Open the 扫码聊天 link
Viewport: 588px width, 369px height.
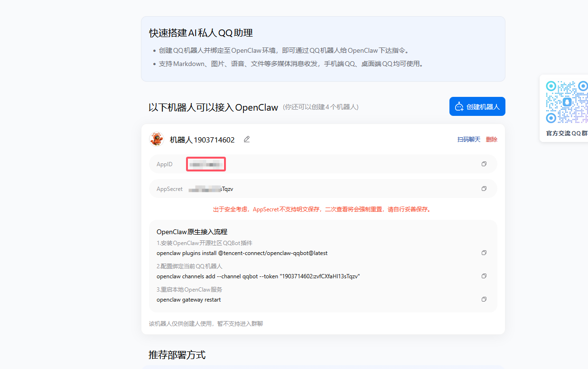coord(469,140)
